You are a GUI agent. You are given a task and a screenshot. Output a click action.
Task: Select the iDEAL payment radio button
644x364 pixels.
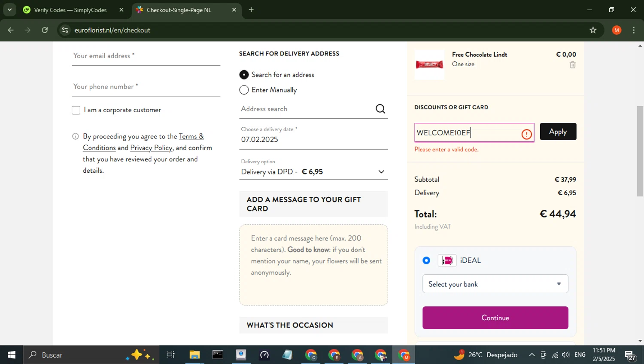point(426,260)
